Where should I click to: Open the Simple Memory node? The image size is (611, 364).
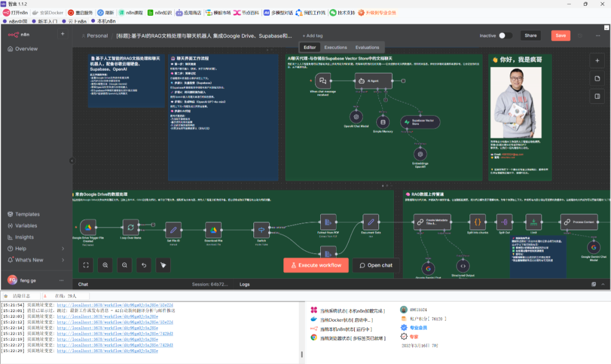382,122
